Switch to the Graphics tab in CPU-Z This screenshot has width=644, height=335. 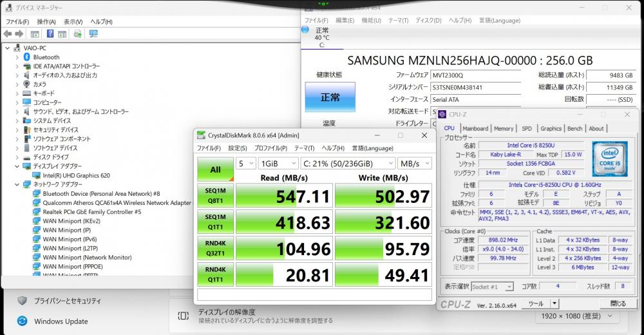tap(551, 128)
